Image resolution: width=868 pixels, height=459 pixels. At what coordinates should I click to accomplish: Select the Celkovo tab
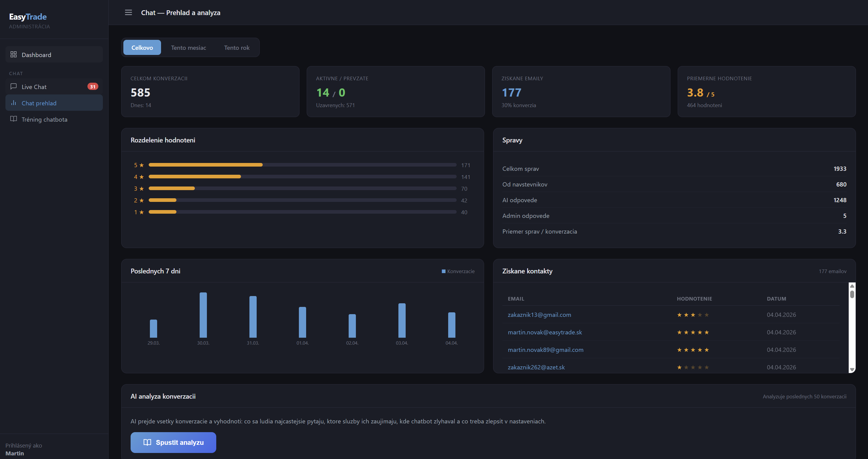pyautogui.click(x=142, y=47)
